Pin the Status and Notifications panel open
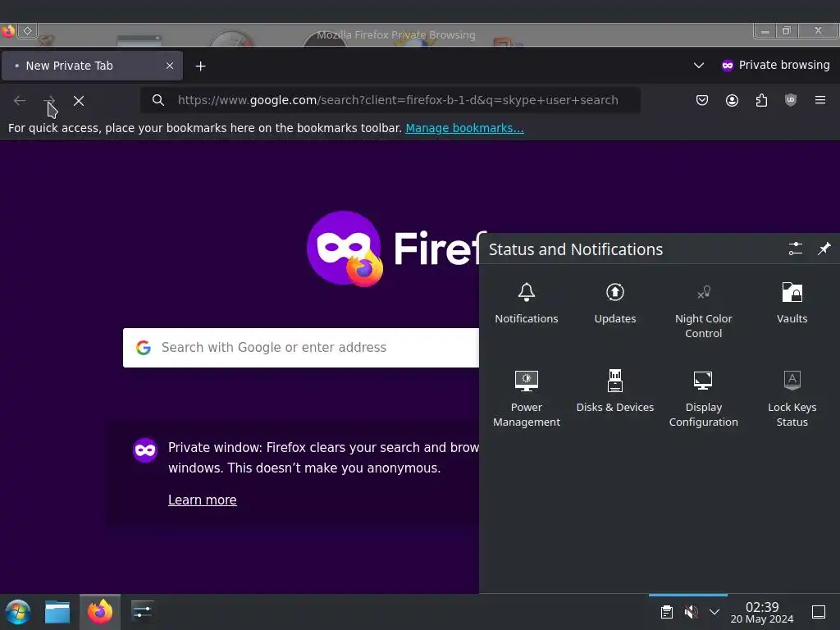 824,249
